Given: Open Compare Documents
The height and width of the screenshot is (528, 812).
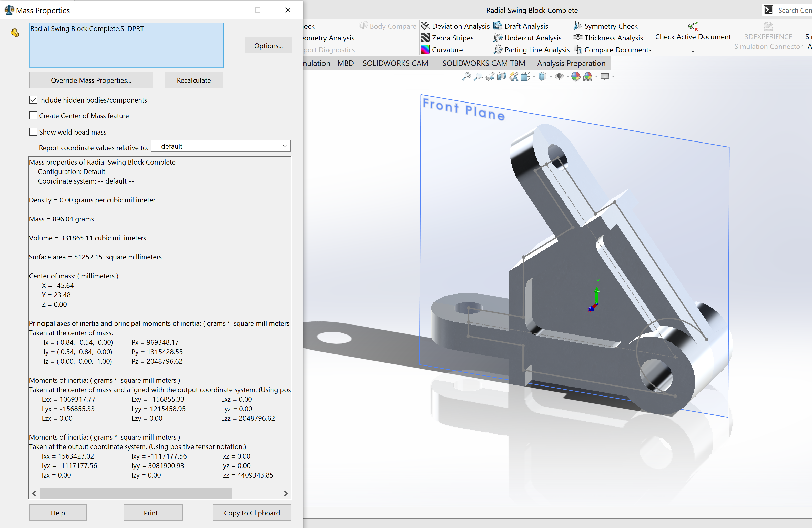Looking at the screenshot, I should tap(612, 50).
